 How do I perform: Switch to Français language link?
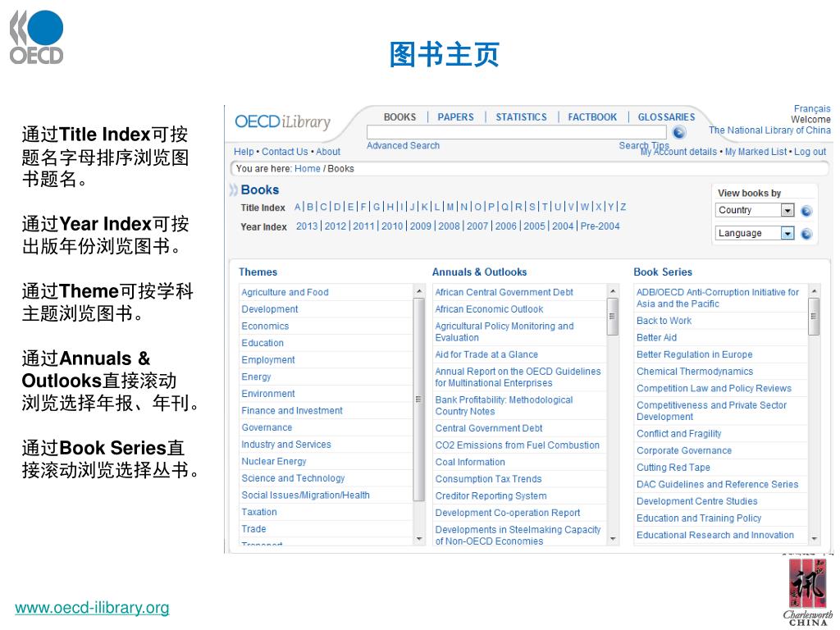812,109
